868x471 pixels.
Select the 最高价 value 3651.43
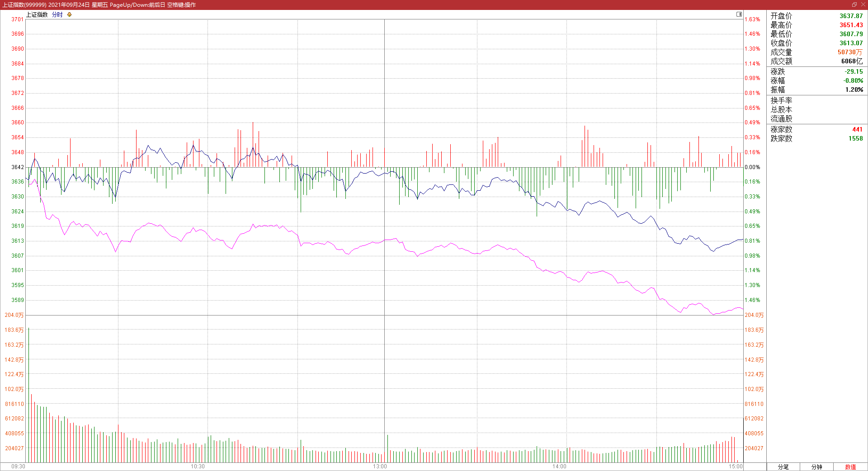[x=851, y=25]
